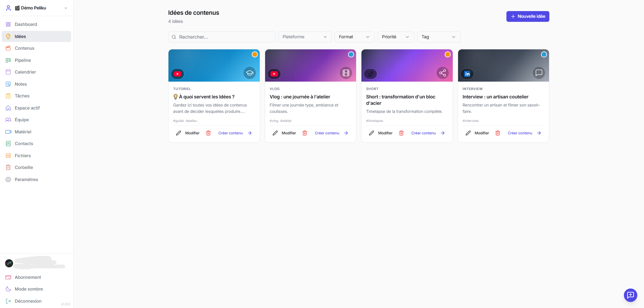Open the Priorité filter dropdown
Image resolution: width=644 pixels, height=308 pixels.
(x=396, y=37)
